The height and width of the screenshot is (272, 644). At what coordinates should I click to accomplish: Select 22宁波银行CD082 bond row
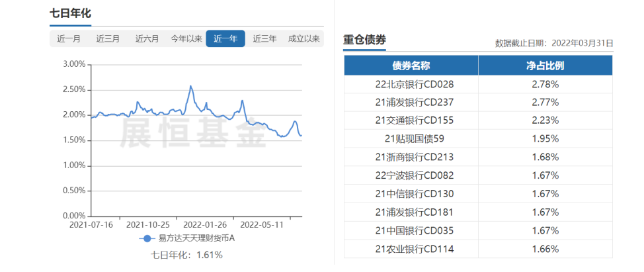[x=411, y=175]
